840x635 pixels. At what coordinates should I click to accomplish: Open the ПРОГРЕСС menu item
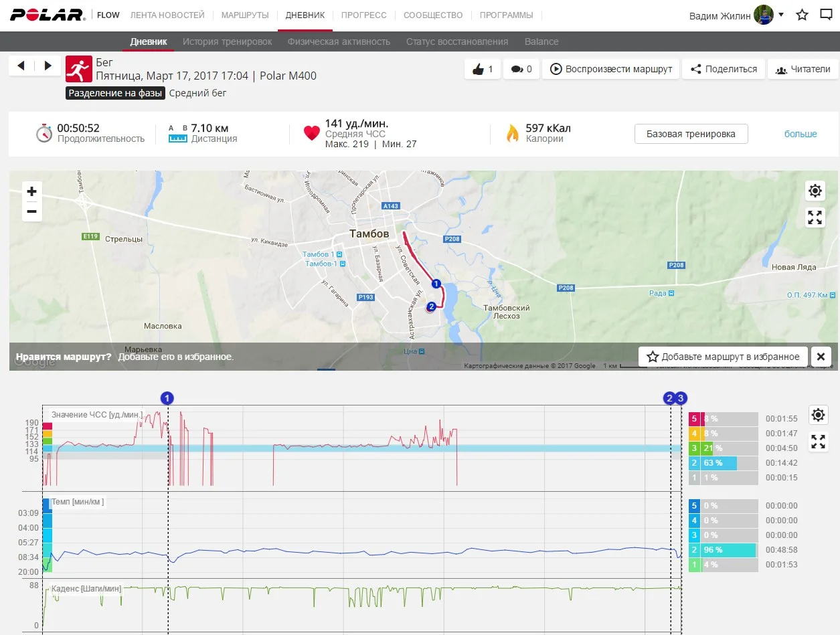point(363,15)
